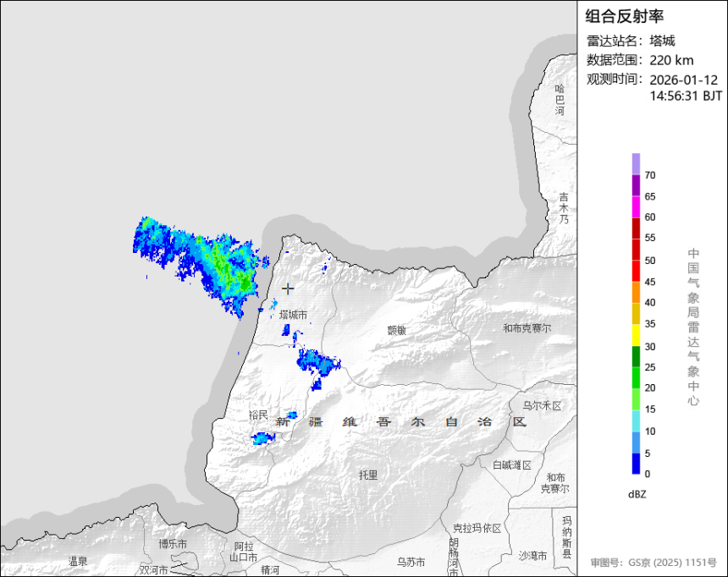Click the 白碱滩区 map label
This screenshot has height=577, width=728.
(512, 464)
